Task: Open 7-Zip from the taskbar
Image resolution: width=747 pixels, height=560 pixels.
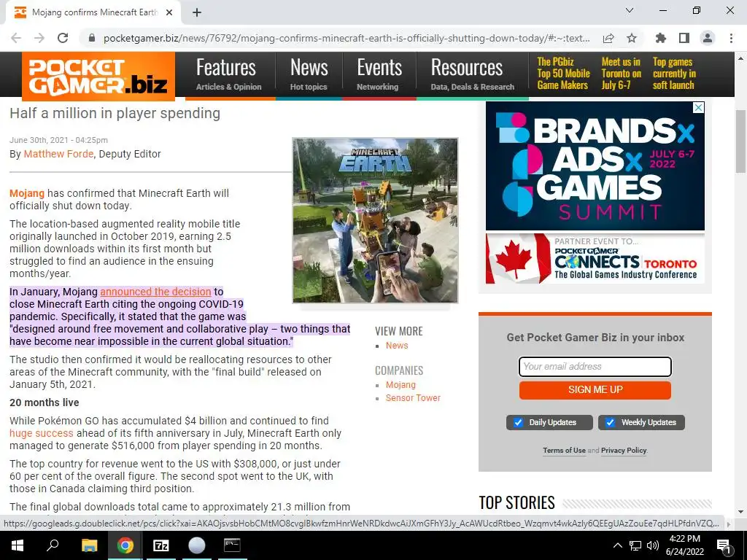Action: coord(160,545)
